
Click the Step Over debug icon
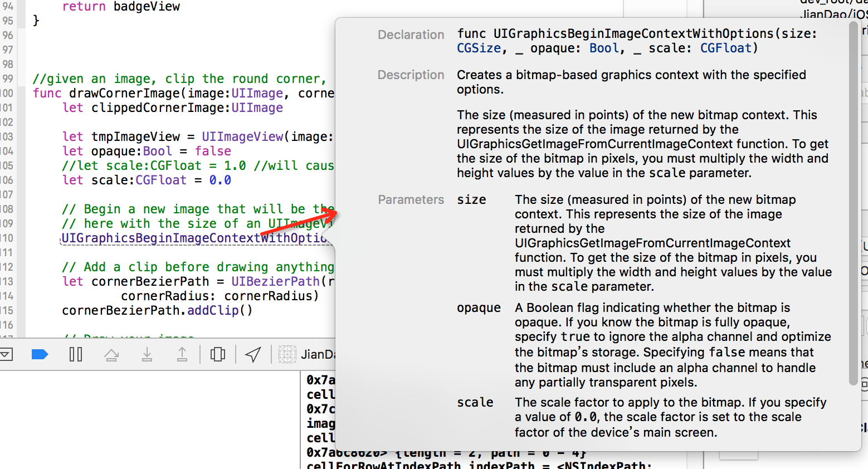(111, 354)
